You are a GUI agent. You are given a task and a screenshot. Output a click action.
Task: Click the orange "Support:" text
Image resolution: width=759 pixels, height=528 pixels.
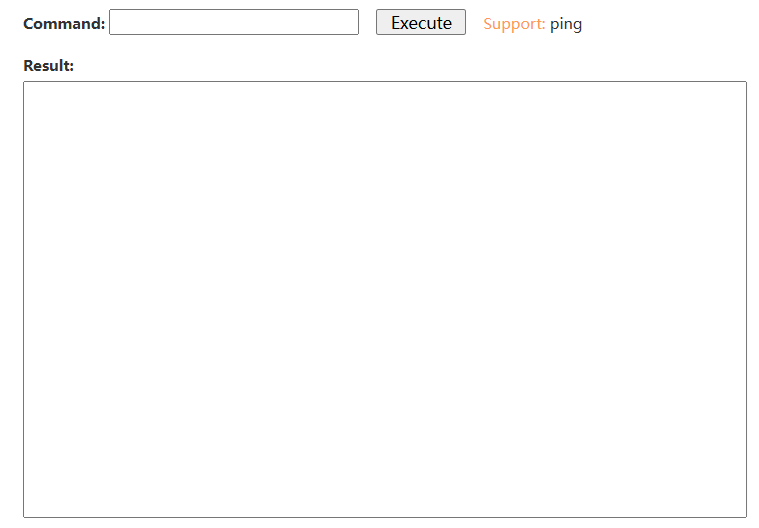514,23
